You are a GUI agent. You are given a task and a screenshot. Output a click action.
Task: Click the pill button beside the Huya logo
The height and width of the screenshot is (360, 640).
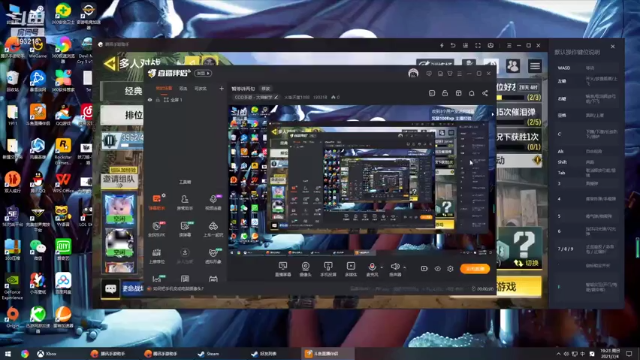[x=203, y=73]
